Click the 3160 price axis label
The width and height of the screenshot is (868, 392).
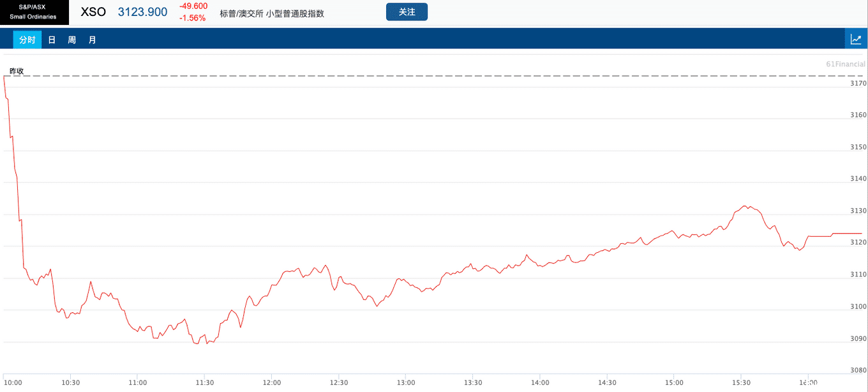tap(859, 115)
